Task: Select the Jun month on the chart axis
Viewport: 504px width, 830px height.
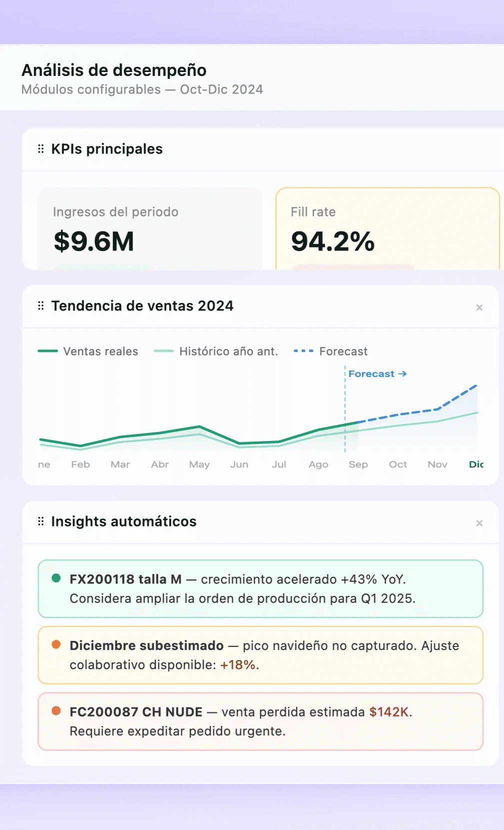Action: pyautogui.click(x=239, y=464)
